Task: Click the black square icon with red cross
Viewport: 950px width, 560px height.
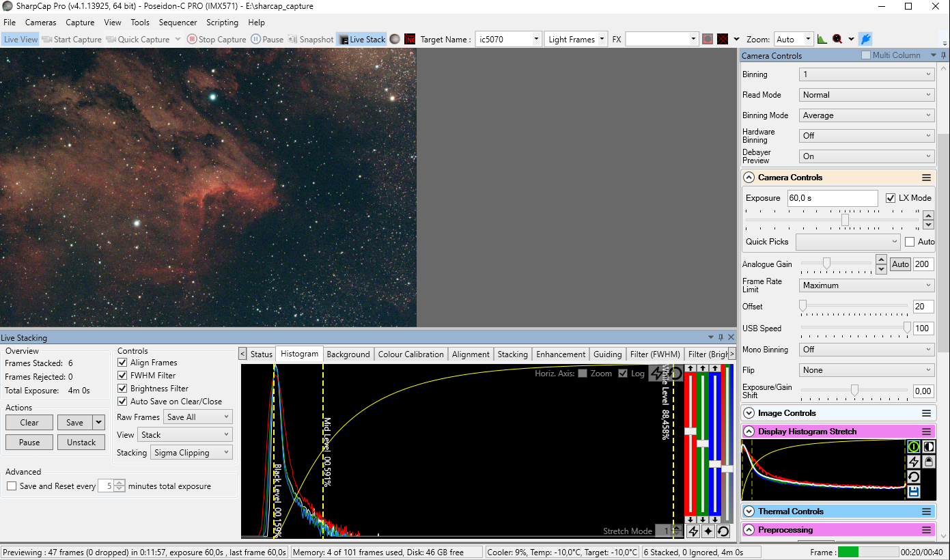Action: (x=723, y=40)
